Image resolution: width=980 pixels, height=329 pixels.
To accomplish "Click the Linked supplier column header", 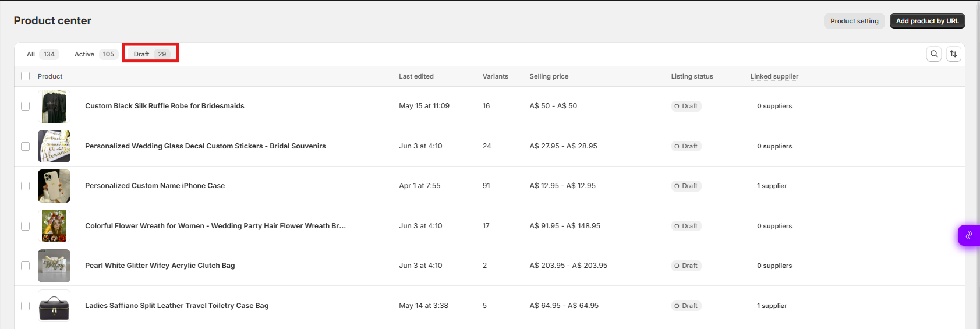I will tap(774, 76).
